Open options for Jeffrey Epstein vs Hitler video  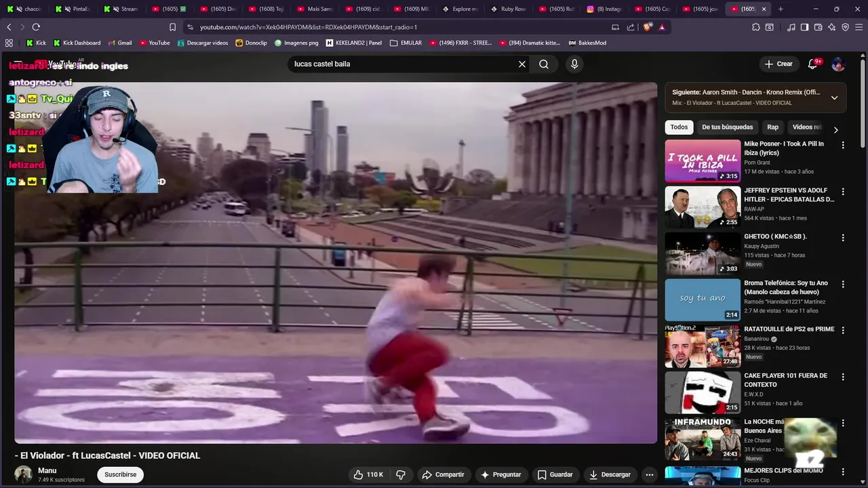(x=843, y=192)
